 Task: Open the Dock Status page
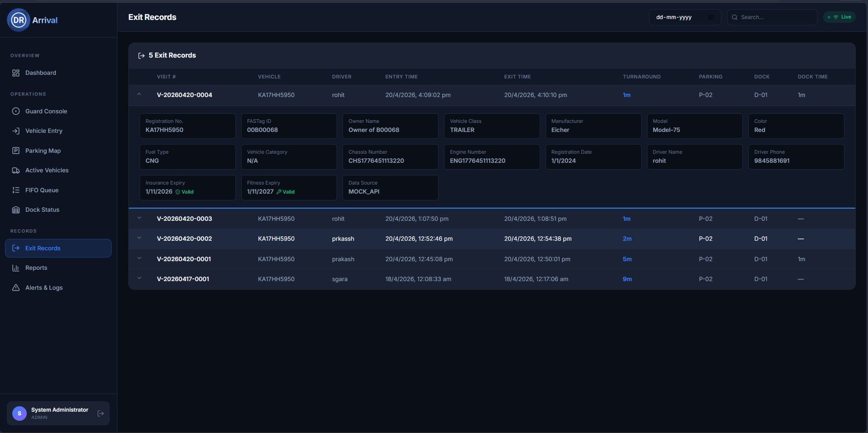point(42,210)
